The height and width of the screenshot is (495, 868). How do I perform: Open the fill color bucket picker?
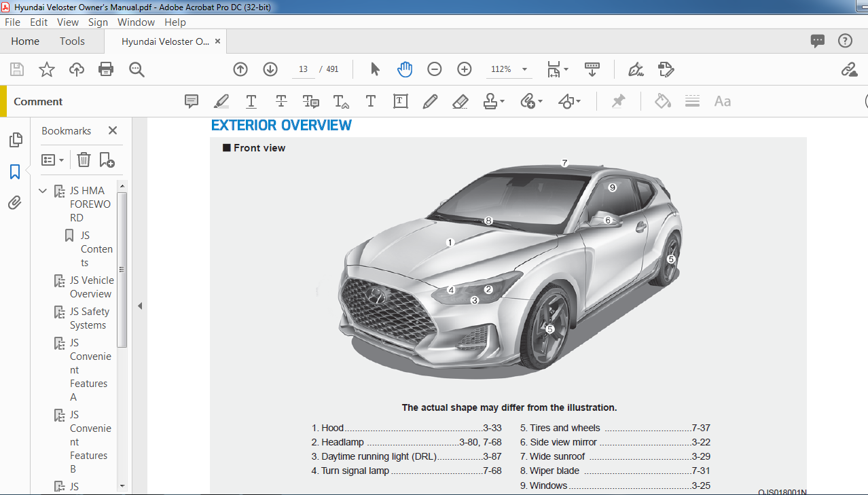tap(663, 101)
